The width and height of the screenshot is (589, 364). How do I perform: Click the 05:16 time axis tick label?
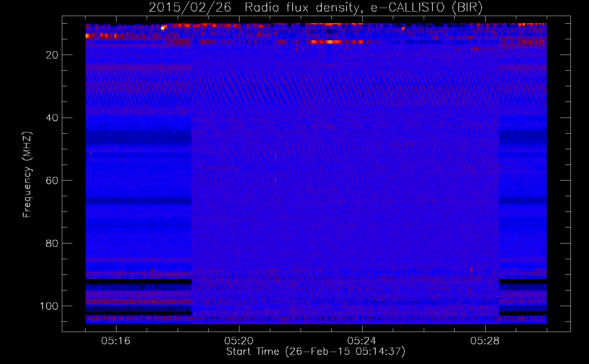point(116,341)
